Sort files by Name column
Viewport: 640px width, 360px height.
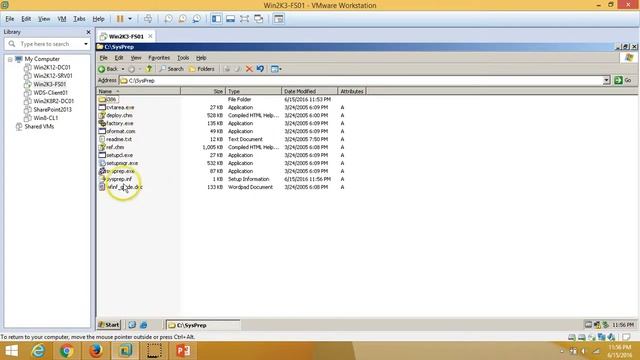[x=138, y=91]
